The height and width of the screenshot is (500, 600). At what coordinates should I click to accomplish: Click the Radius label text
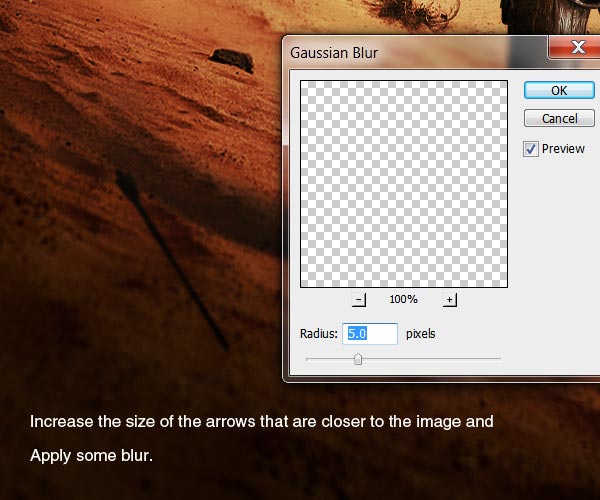click(x=318, y=334)
